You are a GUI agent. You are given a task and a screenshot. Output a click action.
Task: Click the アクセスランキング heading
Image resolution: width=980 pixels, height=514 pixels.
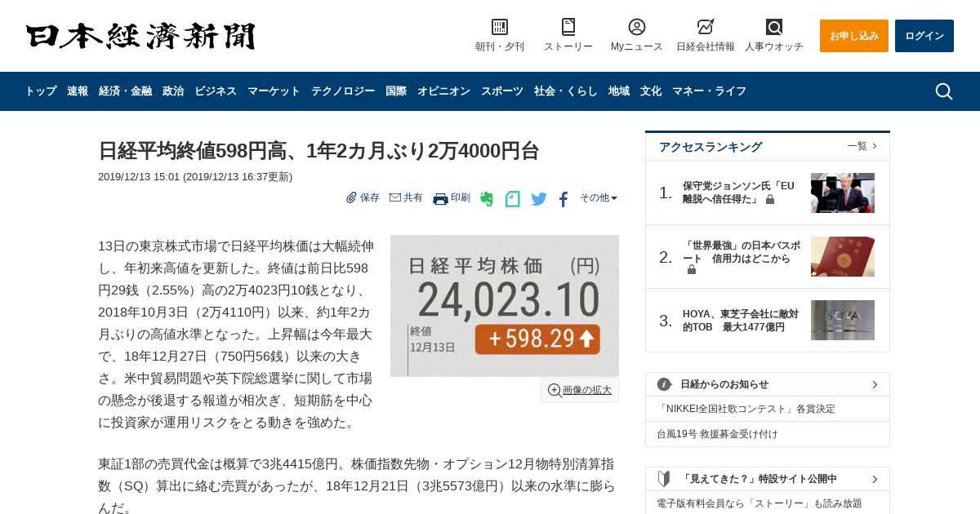(710, 147)
